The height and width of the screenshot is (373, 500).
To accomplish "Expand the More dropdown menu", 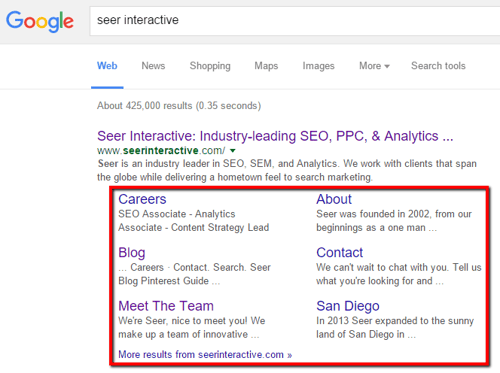I will (374, 66).
